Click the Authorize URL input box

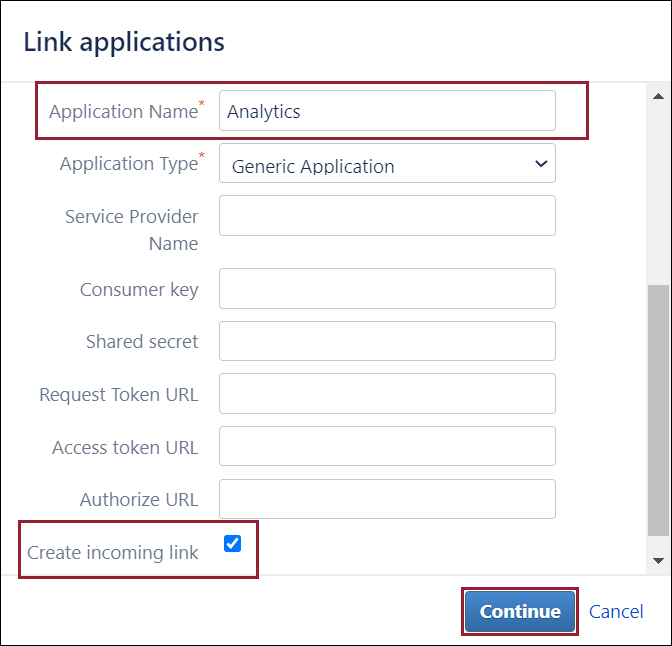coord(387,499)
